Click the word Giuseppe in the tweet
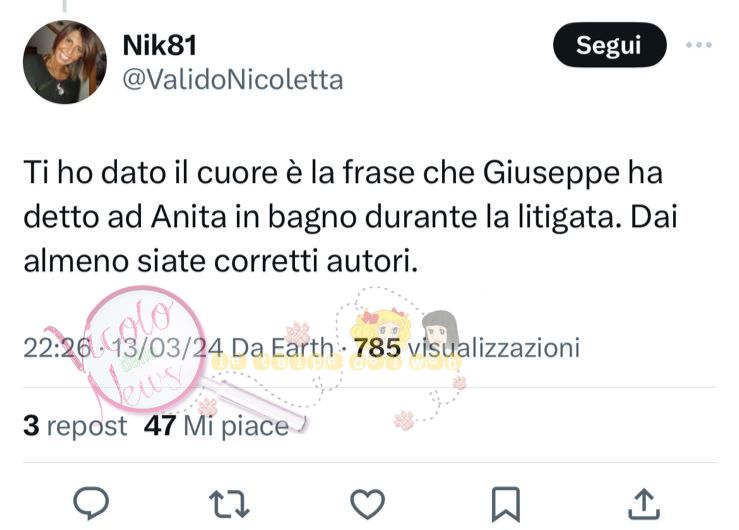Screen dimensions: 739x530 550,173
